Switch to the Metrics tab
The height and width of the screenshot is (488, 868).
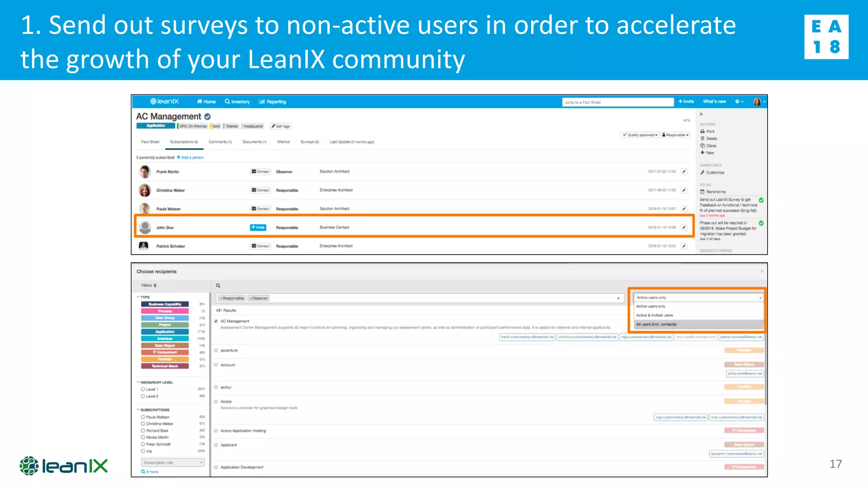coord(284,142)
